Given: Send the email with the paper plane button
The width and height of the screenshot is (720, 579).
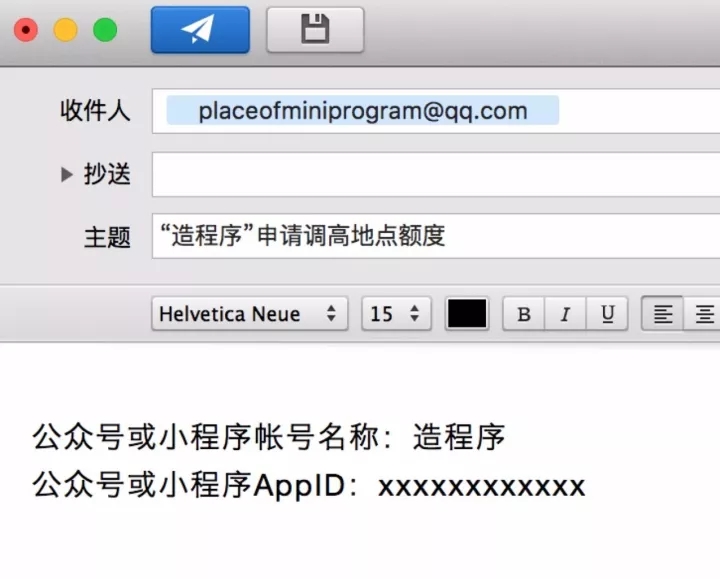Looking at the screenshot, I should pos(200,30).
